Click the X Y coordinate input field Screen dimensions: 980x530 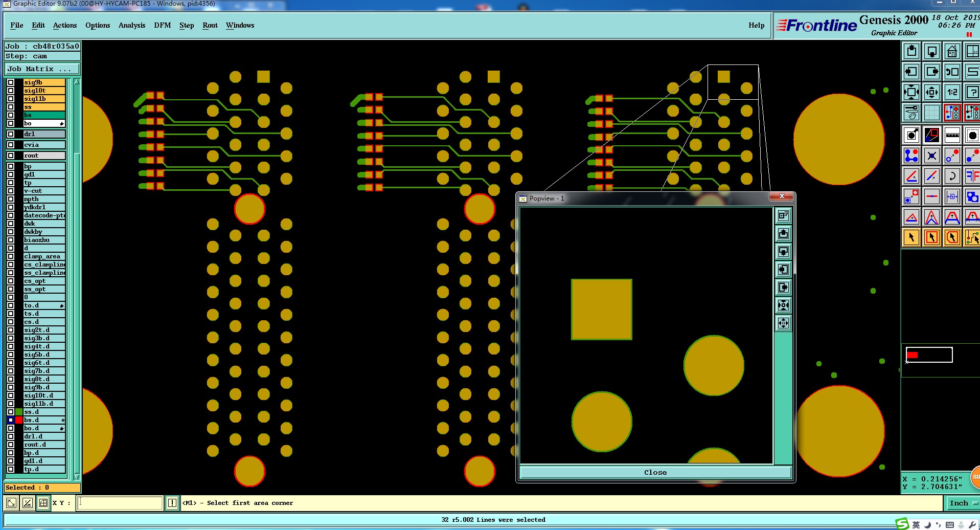click(120, 503)
